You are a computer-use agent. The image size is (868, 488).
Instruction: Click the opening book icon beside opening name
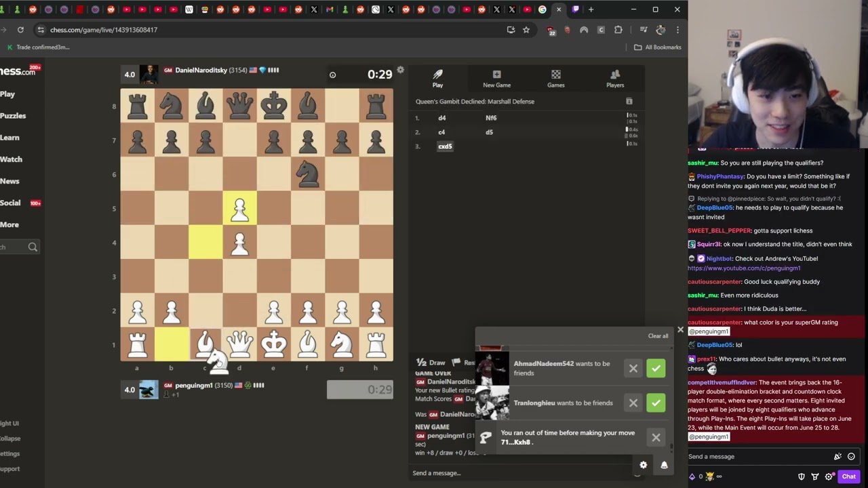pyautogui.click(x=629, y=102)
